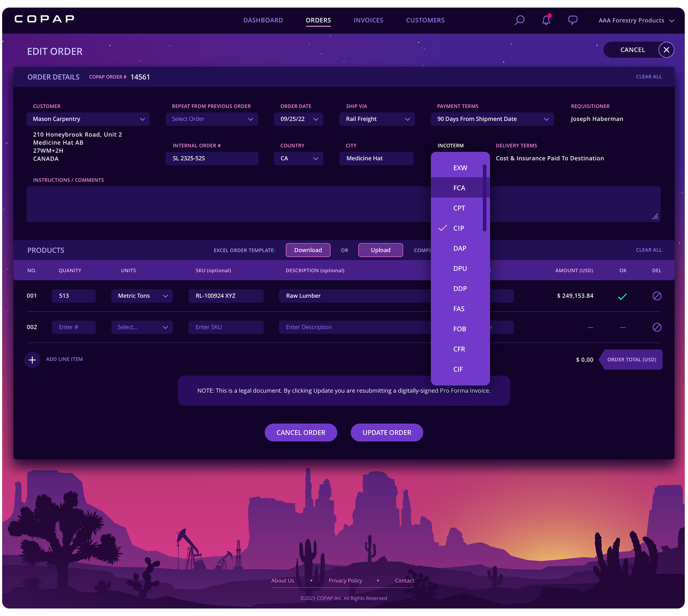Click the Internal Order # field

[212, 158]
